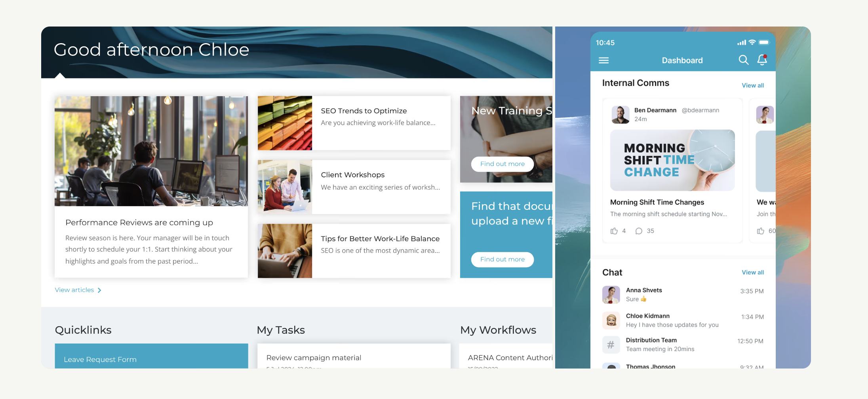The height and width of the screenshot is (399, 868).
Task: Click the 'Quicklinks' section heading
Action: point(83,330)
